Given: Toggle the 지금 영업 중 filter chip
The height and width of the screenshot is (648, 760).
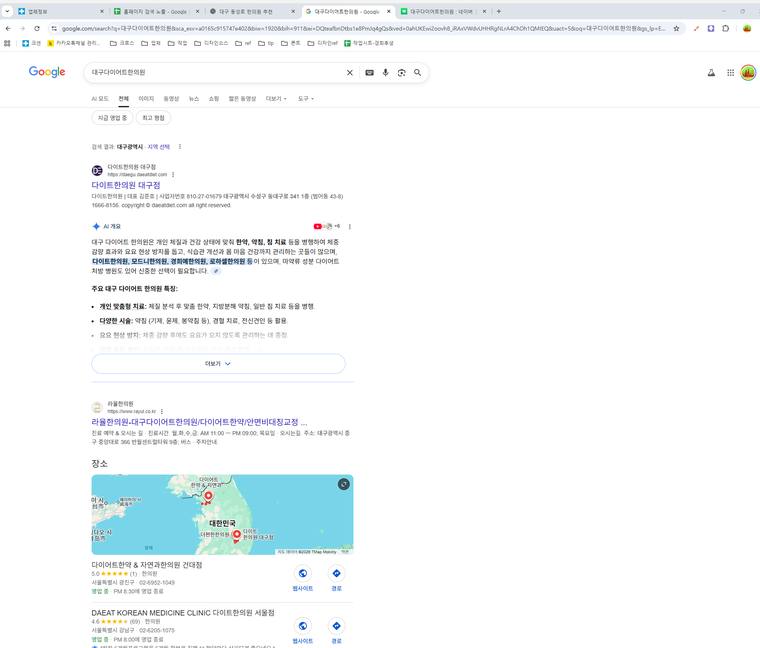Looking at the screenshot, I should point(112,118).
